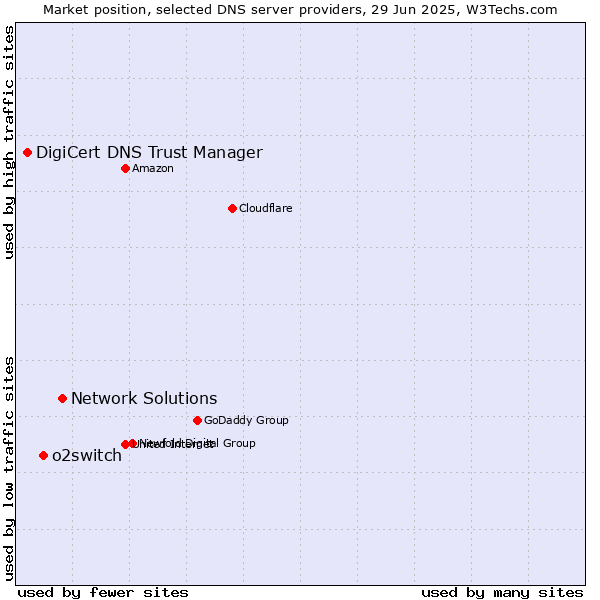Click the o2switch label text
This screenshot has height=600, width=600.
(87, 456)
